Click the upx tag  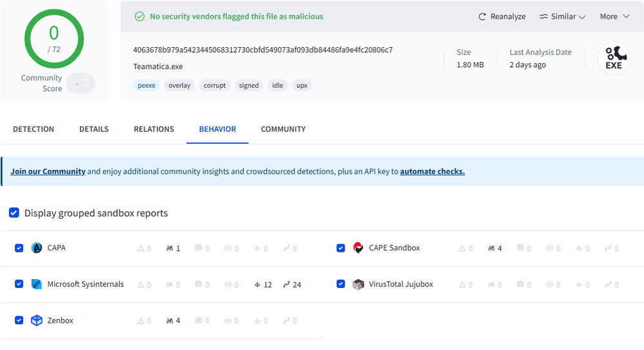click(302, 85)
